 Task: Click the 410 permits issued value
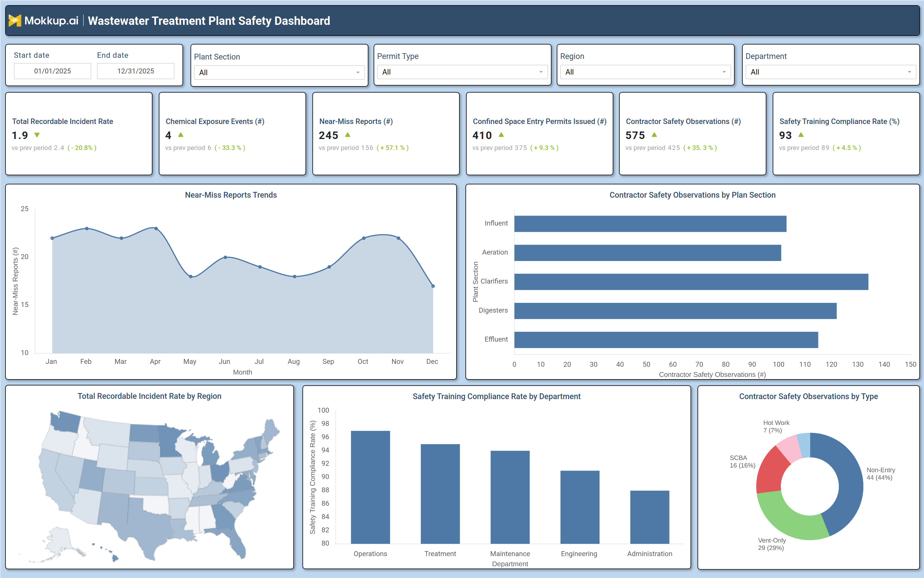pos(482,135)
